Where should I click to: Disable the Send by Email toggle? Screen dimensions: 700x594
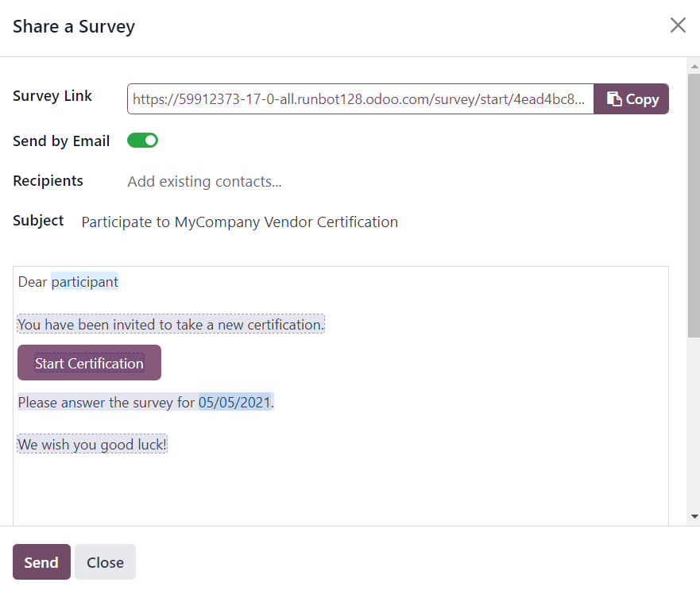142,140
